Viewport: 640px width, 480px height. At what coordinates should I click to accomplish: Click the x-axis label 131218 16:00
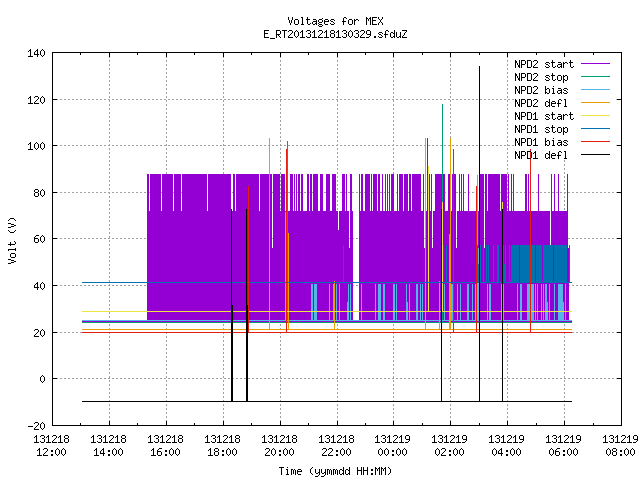click(165, 446)
